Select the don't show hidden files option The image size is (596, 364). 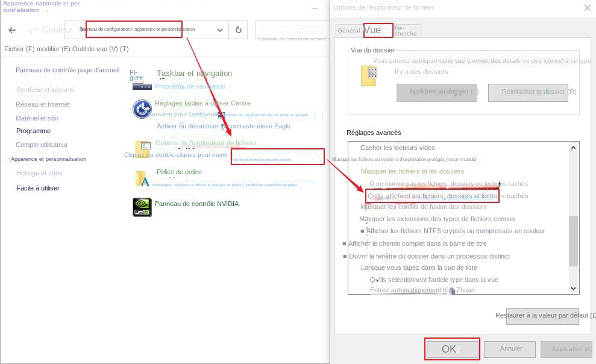tap(448, 184)
